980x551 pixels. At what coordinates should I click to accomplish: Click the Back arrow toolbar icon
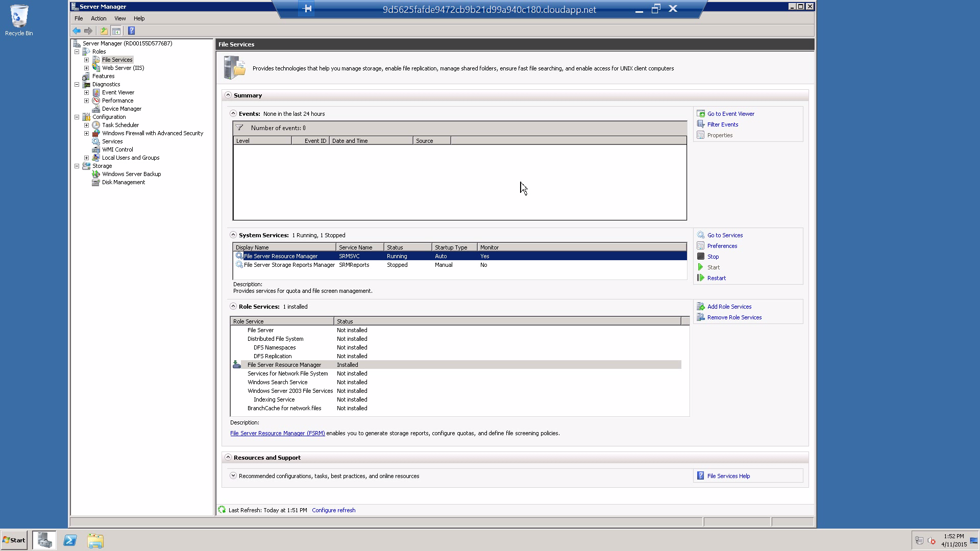(77, 31)
